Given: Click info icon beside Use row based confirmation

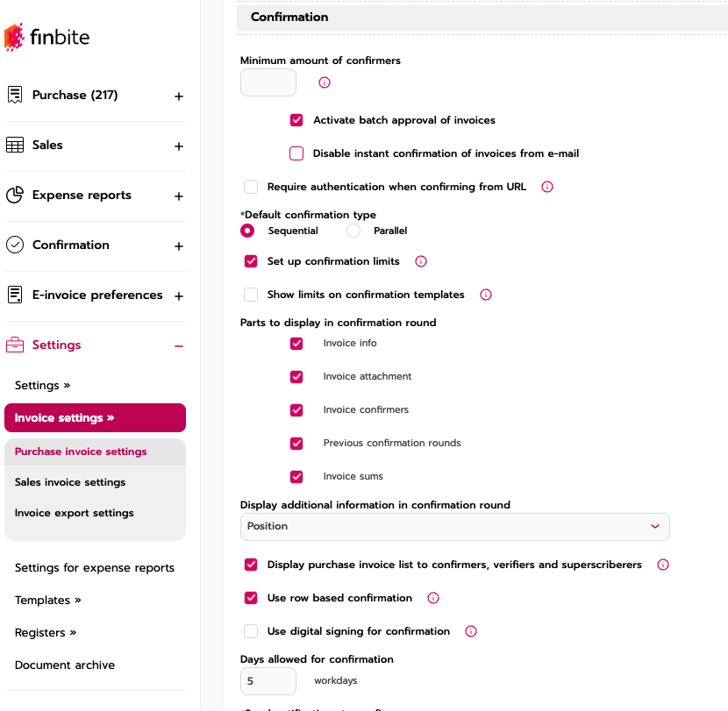Looking at the screenshot, I should (x=432, y=598).
